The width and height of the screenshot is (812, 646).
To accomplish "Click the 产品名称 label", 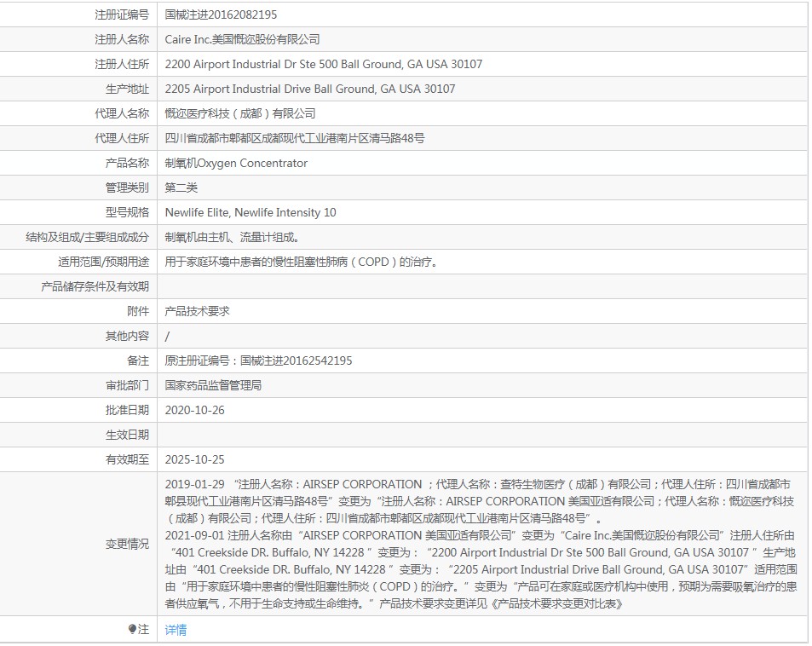I will pos(128,163).
